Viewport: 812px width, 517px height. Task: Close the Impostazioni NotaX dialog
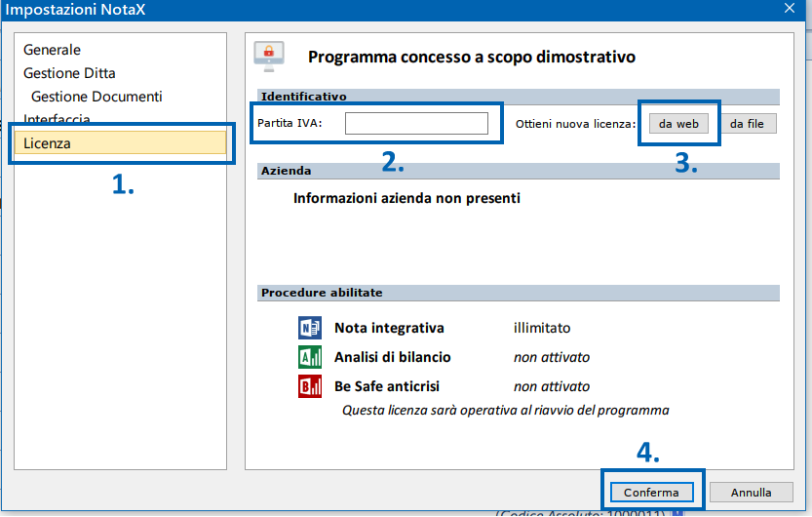point(790,8)
